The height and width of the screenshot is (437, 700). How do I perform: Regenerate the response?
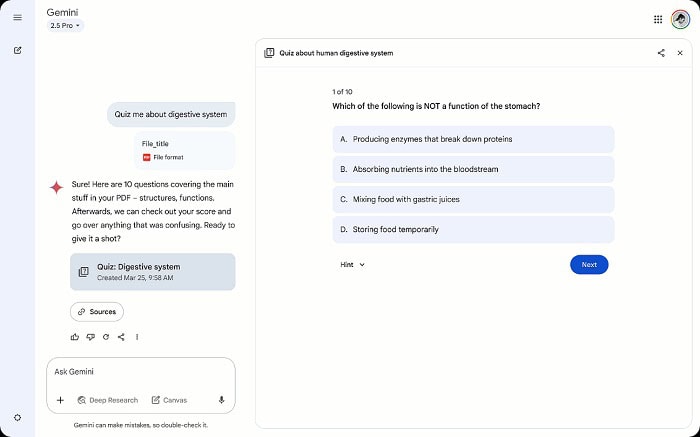[x=105, y=337]
